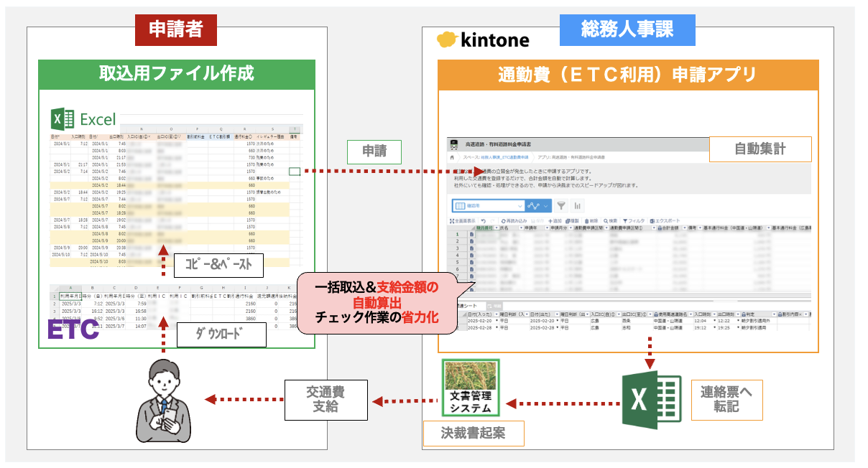Click the 総務人事課 blue label
This screenshot has height=468, width=868.
tap(627, 31)
